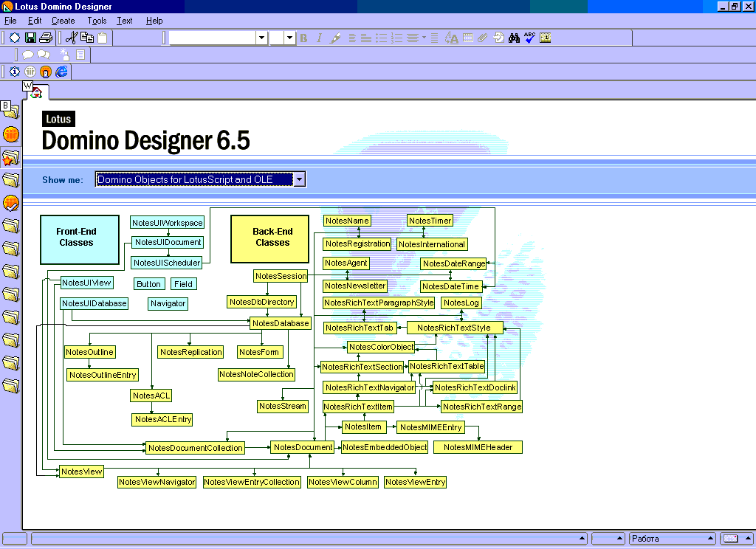The height and width of the screenshot is (549, 756).
Task: Open the starred Favorites bookmark folder
Action: click(x=10, y=158)
